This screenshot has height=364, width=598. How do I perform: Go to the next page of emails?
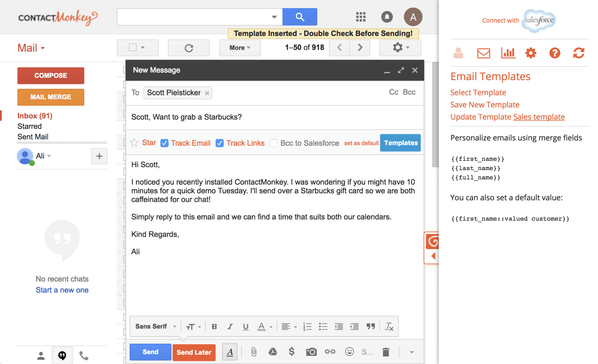click(360, 48)
